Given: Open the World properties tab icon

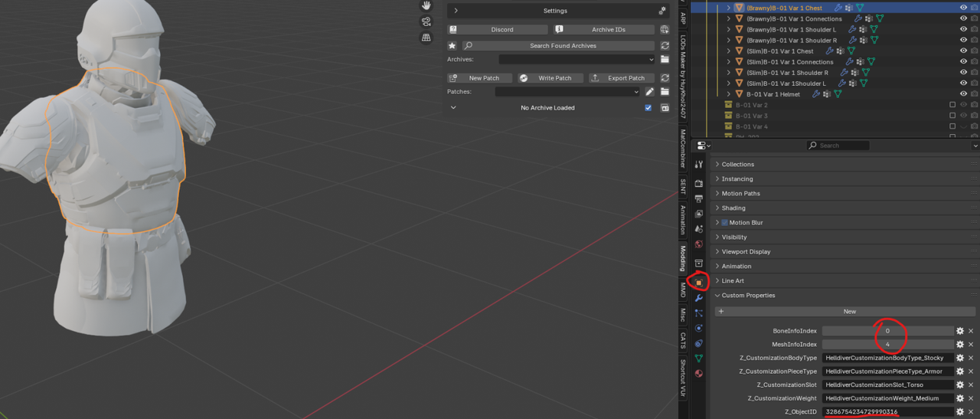Looking at the screenshot, I should (x=698, y=244).
